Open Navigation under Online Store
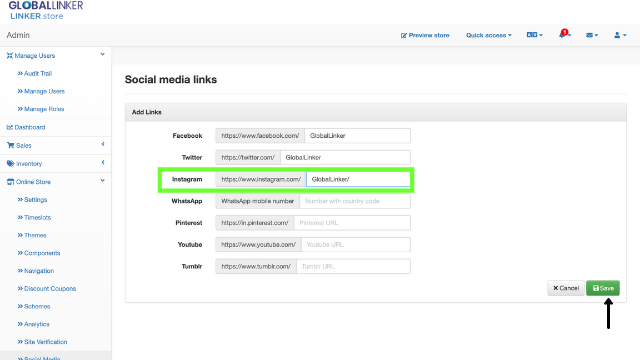The height and width of the screenshot is (360, 640). pos(36,271)
